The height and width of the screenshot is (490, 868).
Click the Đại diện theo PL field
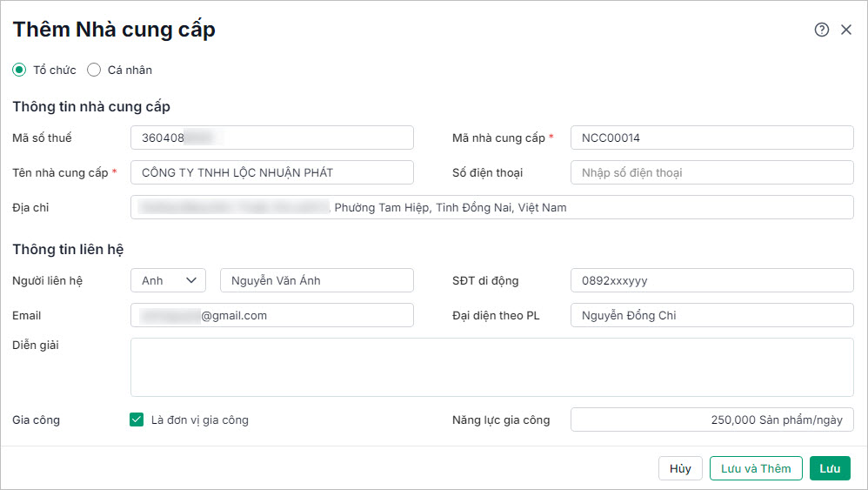(x=711, y=315)
